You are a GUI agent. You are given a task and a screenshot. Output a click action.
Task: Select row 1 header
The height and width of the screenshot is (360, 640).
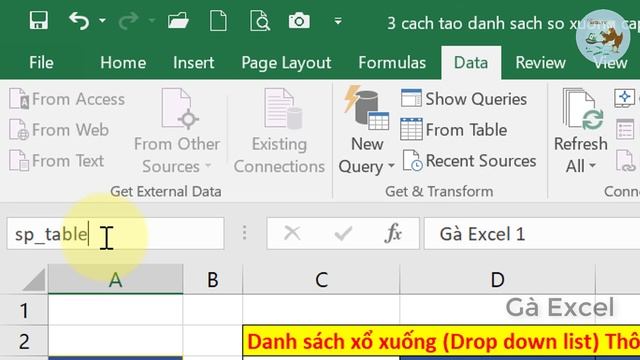(24, 310)
